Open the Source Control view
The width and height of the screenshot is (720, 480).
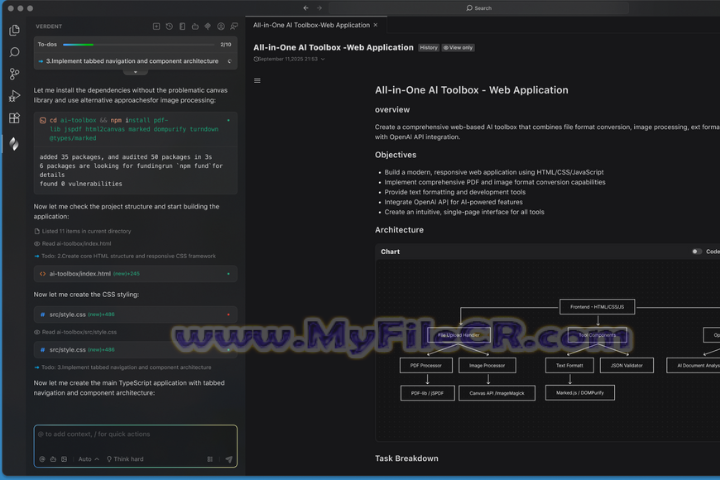14,73
